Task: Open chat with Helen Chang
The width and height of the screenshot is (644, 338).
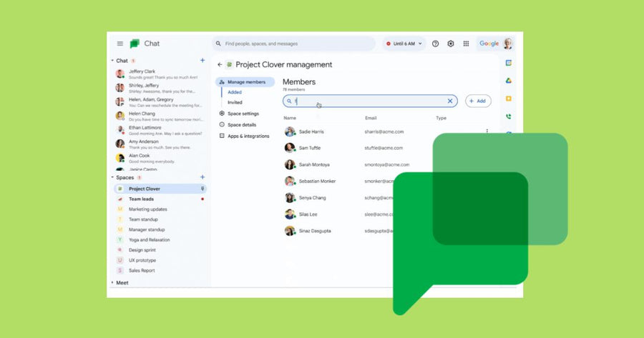Action: [x=160, y=116]
